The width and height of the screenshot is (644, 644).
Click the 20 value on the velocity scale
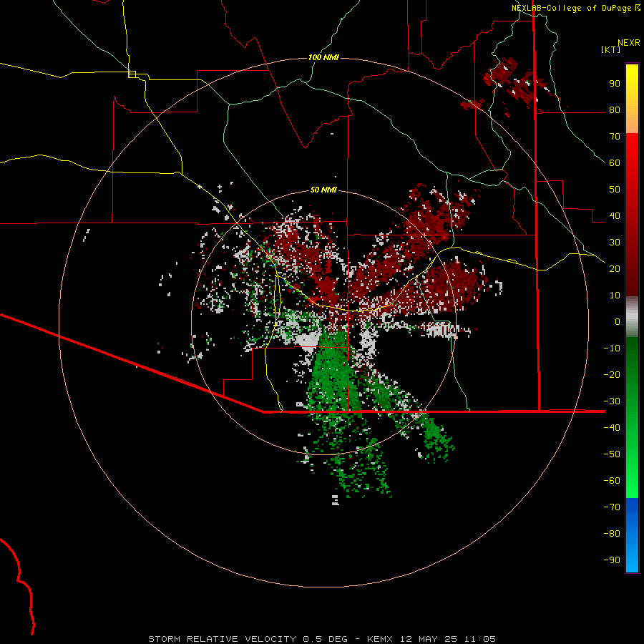coord(615,268)
